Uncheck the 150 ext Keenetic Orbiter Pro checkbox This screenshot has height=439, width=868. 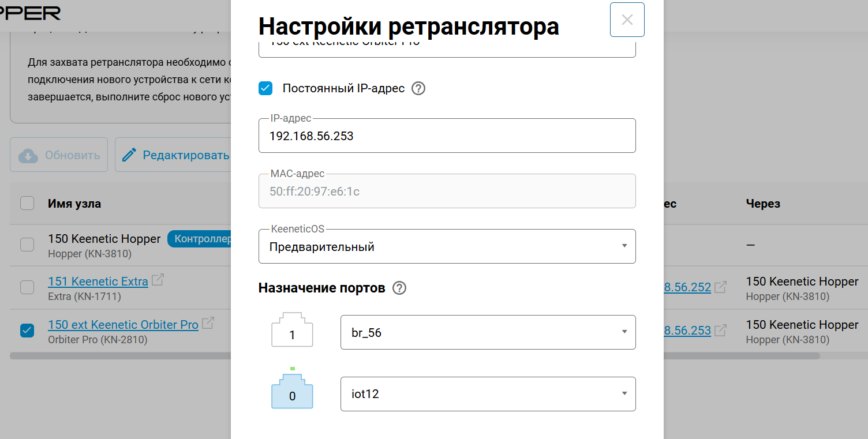27,331
